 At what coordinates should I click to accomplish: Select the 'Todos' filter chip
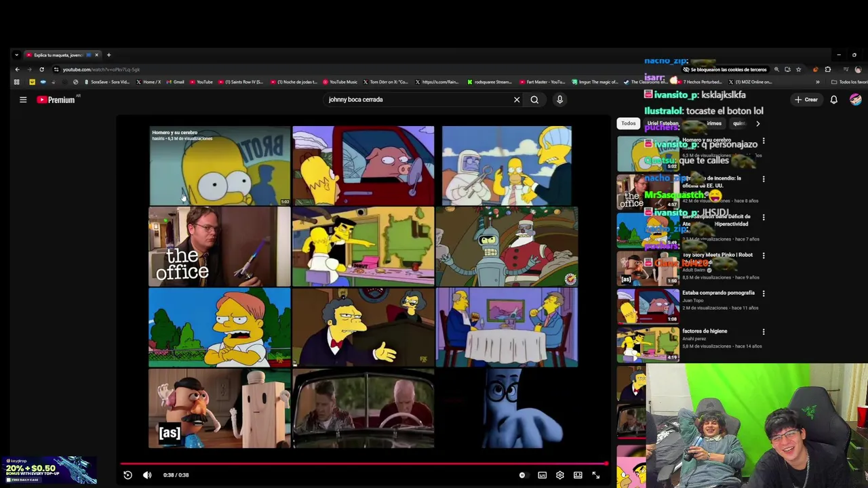pos(629,123)
